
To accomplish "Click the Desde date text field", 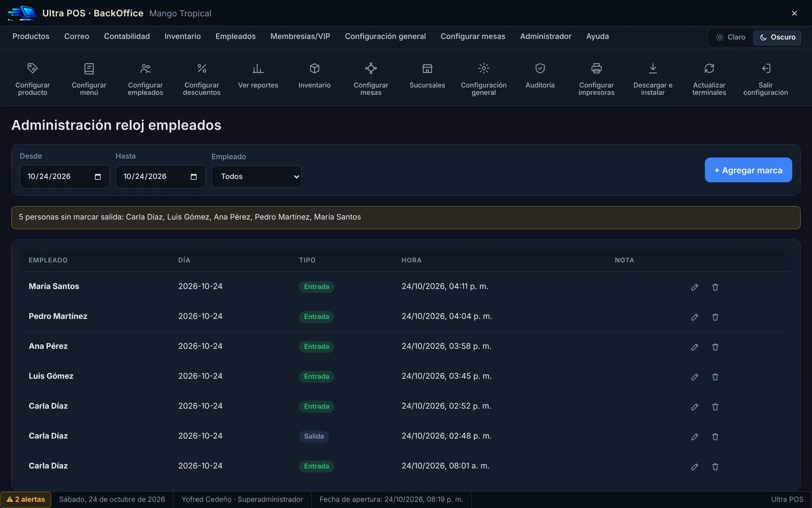I will click(64, 176).
